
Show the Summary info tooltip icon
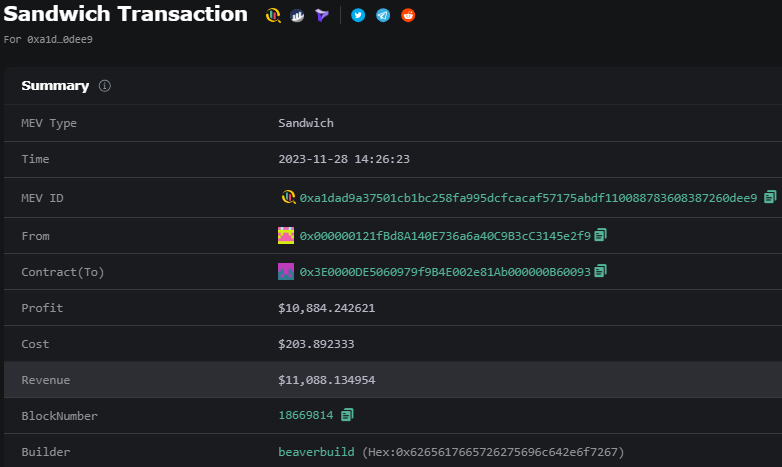coord(105,86)
